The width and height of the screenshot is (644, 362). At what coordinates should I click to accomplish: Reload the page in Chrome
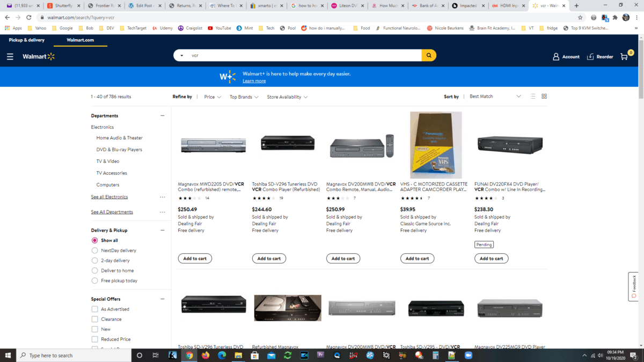coord(30,17)
